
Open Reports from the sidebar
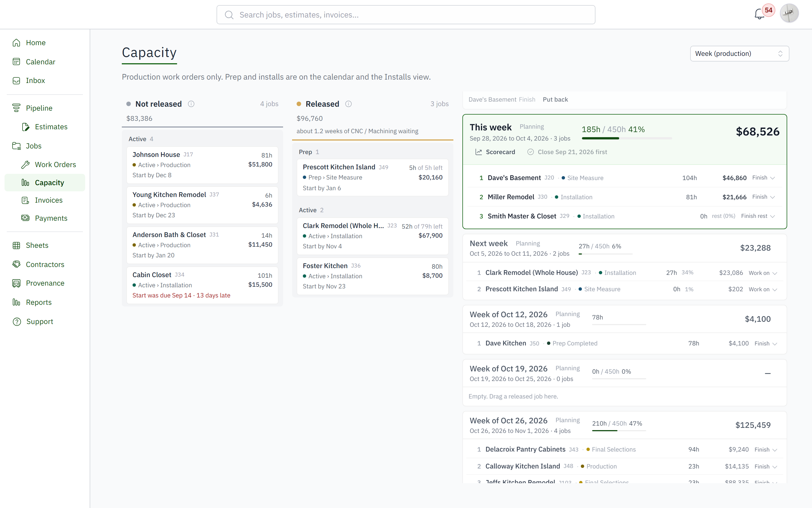tap(45, 302)
